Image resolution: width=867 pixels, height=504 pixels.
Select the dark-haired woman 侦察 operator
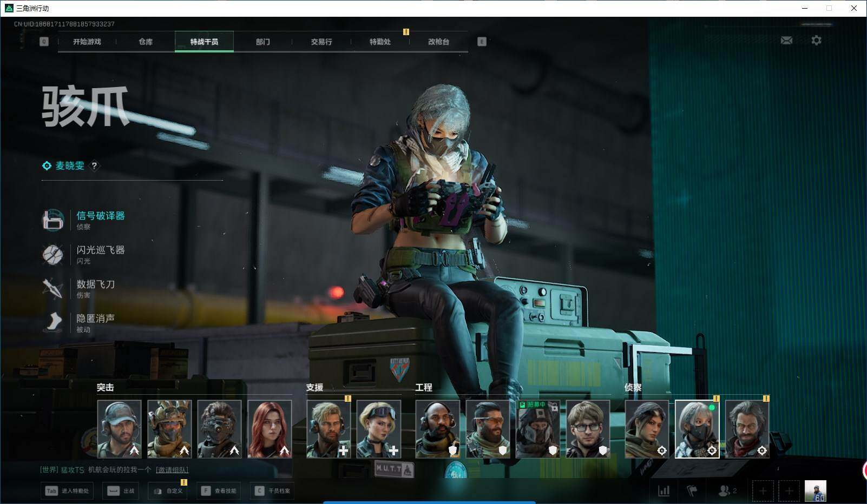(647, 429)
